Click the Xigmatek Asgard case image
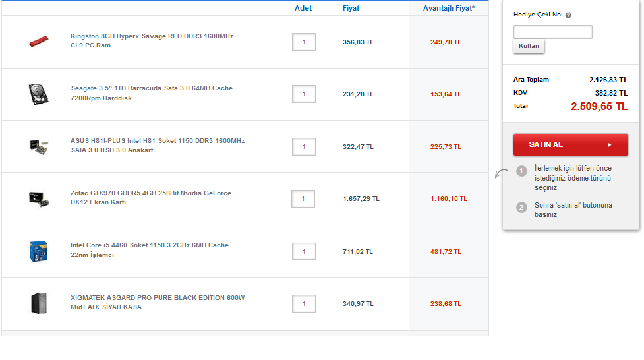The height and width of the screenshot is (360, 644). 38,303
